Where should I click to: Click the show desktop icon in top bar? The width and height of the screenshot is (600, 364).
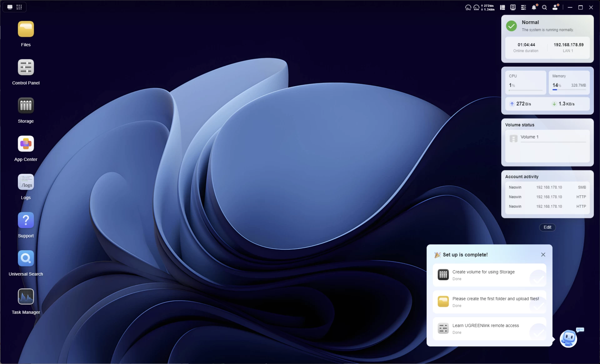pyautogui.click(x=10, y=7)
